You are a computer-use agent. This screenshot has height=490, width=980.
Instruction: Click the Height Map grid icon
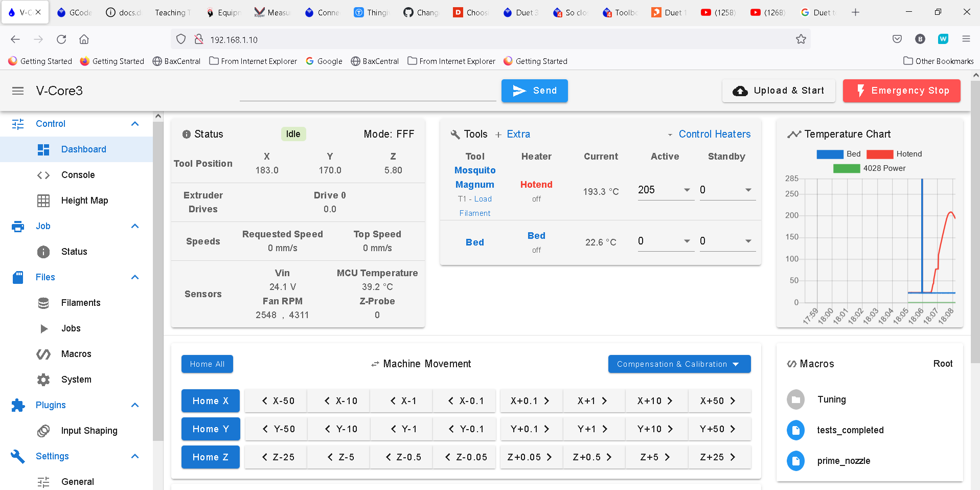pyautogui.click(x=43, y=201)
